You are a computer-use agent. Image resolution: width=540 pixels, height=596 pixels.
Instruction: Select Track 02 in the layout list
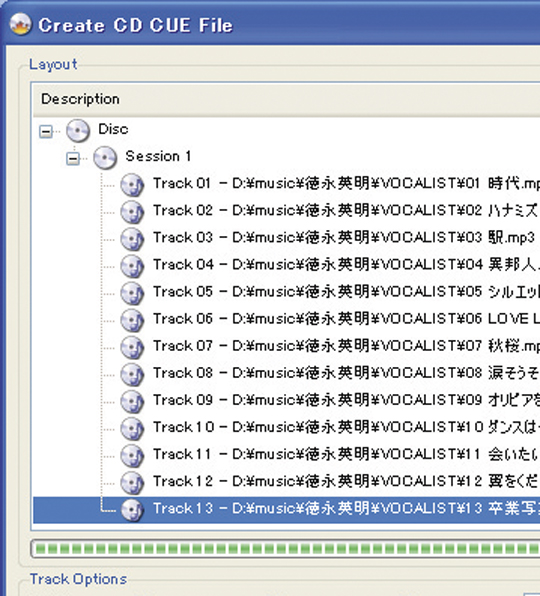tap(346, 211)
